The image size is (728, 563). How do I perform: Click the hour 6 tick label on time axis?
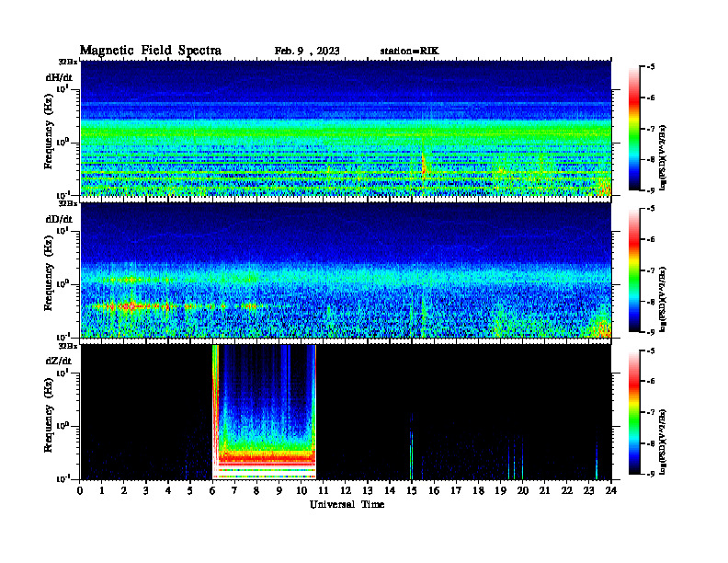coord(212,491)
